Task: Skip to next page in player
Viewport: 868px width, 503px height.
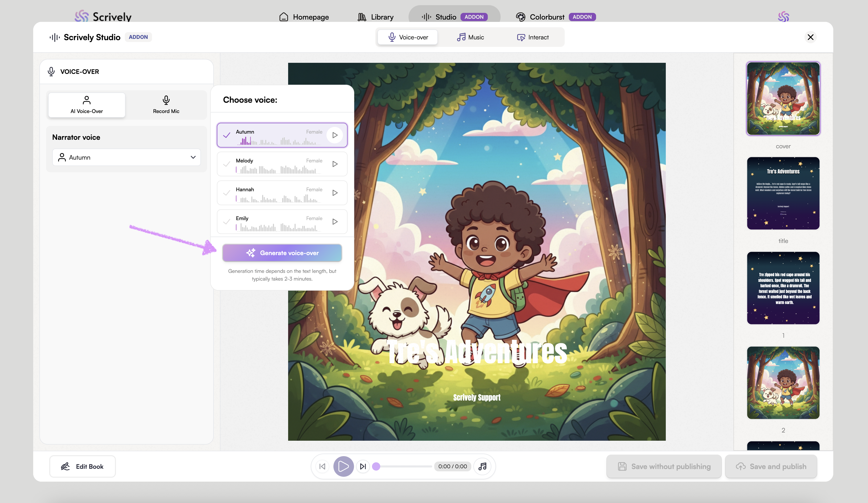Action: [363, 466]
